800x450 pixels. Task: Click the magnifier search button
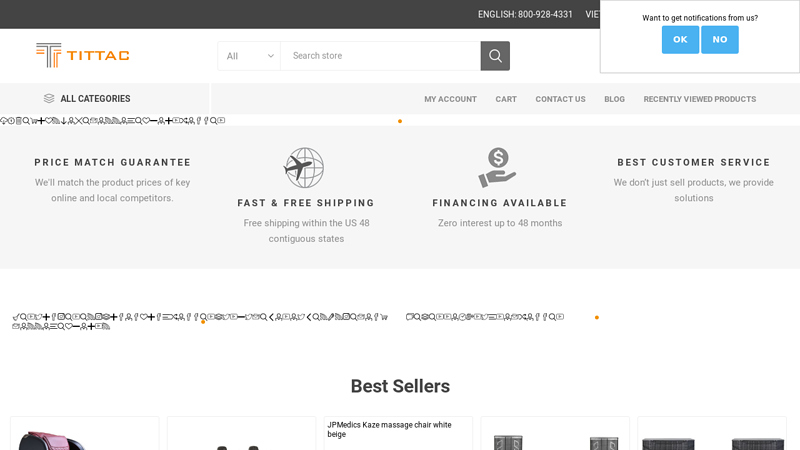coord(495,56)
